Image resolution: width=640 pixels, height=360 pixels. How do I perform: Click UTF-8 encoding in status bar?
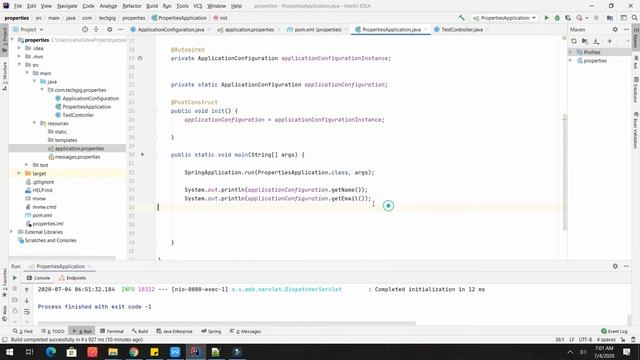click(585, 339)
